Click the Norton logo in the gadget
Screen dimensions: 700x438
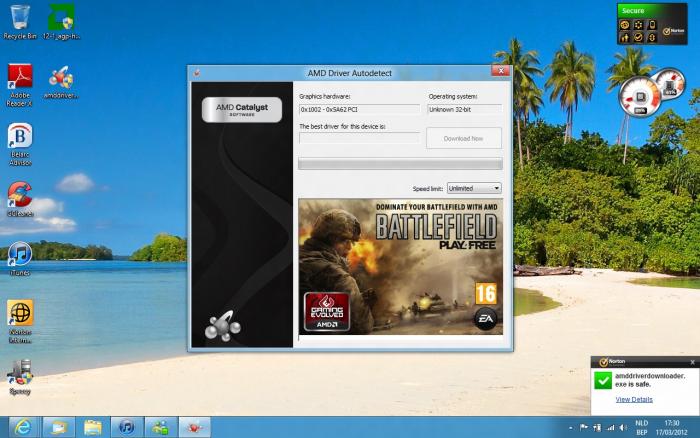[674, 31]
